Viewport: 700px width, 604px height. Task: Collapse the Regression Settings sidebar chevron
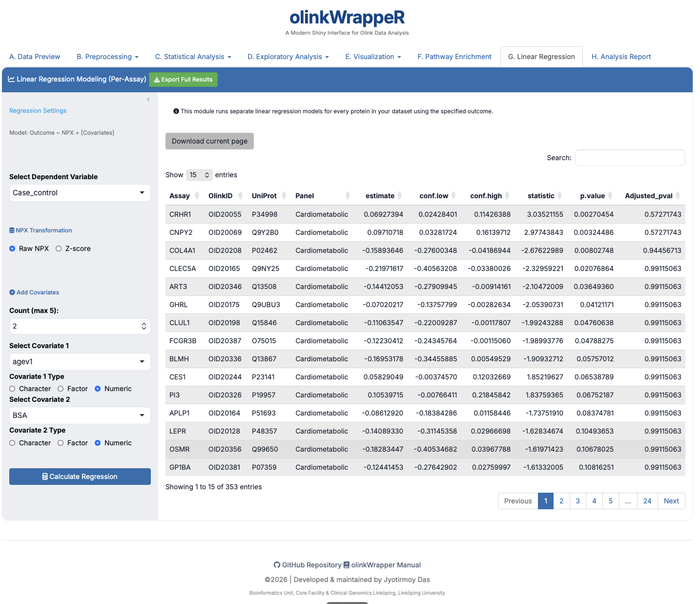148,100
